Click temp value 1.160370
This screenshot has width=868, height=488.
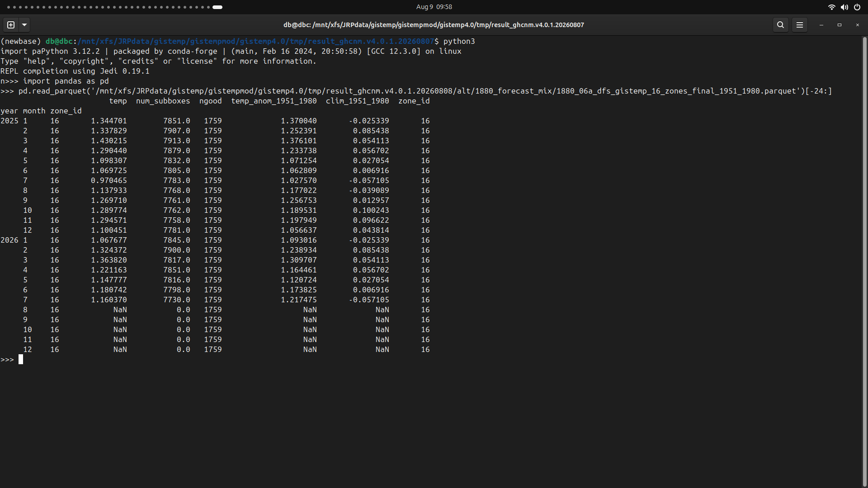tap(109, 300)
